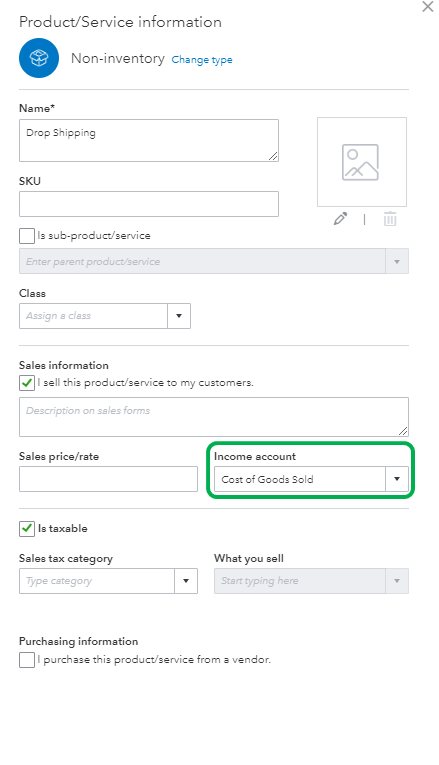Open the Assign a class dropdown arrow
This screenshot has width=439, height=765.
click(179, 316)
